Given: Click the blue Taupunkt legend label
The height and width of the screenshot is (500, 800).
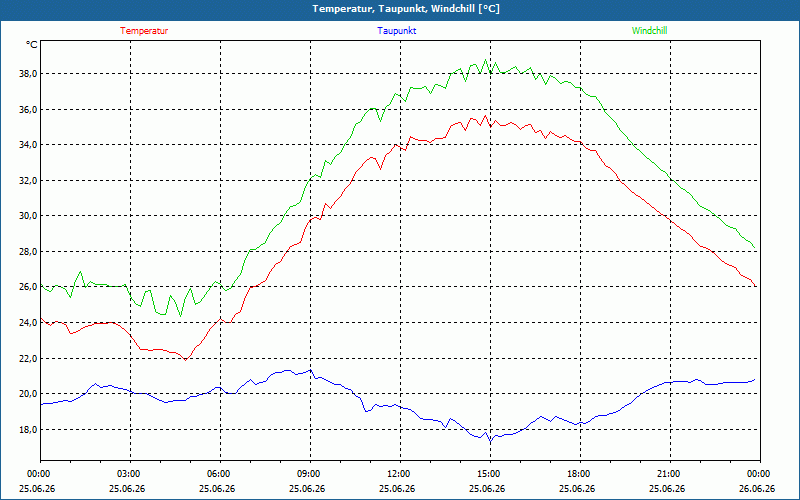Looking at the screenshot, I should (x=396, y=31).
